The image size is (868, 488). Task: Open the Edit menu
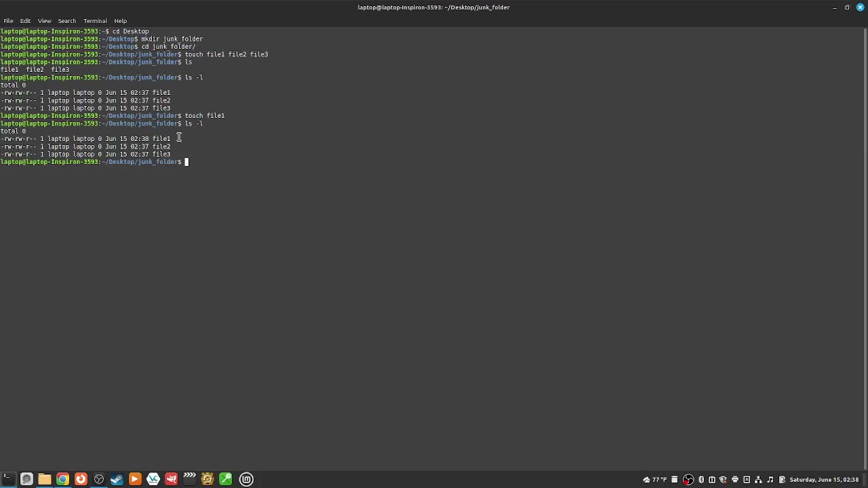25,21
